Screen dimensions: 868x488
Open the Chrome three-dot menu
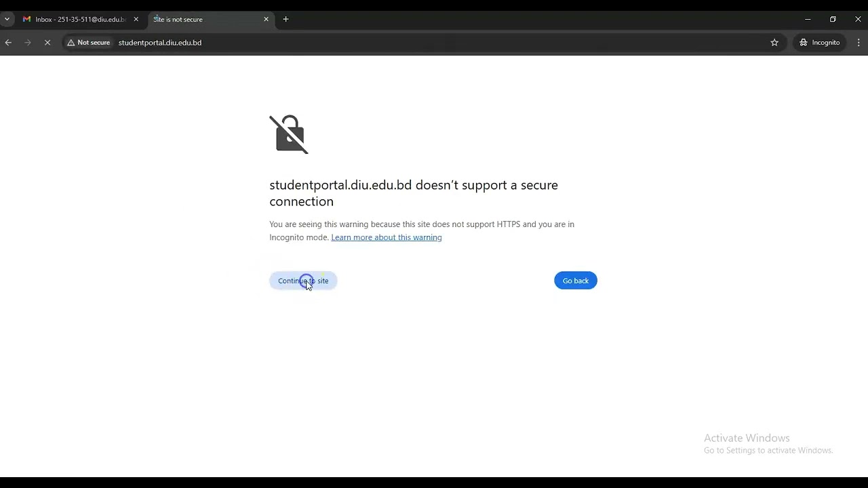point(859,43)
